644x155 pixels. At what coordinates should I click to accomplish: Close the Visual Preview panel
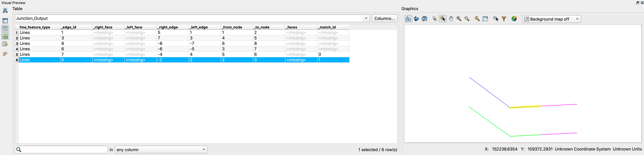642,3
